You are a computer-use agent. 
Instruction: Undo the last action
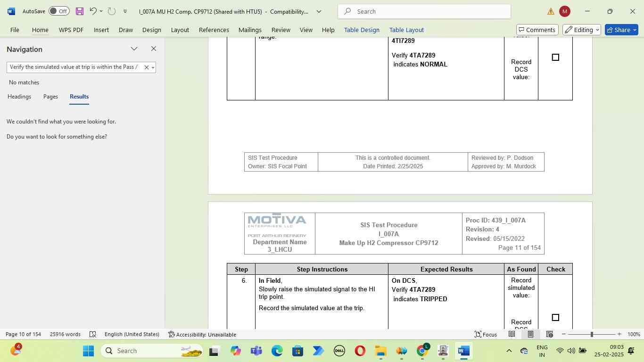(x=93, y=11)
